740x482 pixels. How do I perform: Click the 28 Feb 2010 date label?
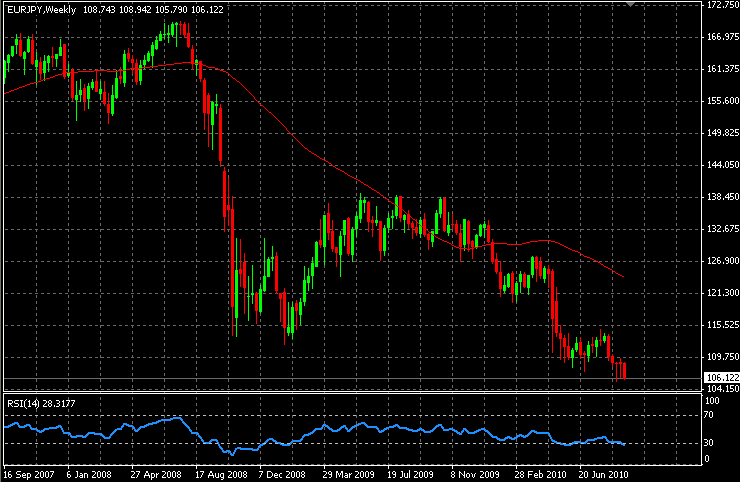tap(540, 474)
